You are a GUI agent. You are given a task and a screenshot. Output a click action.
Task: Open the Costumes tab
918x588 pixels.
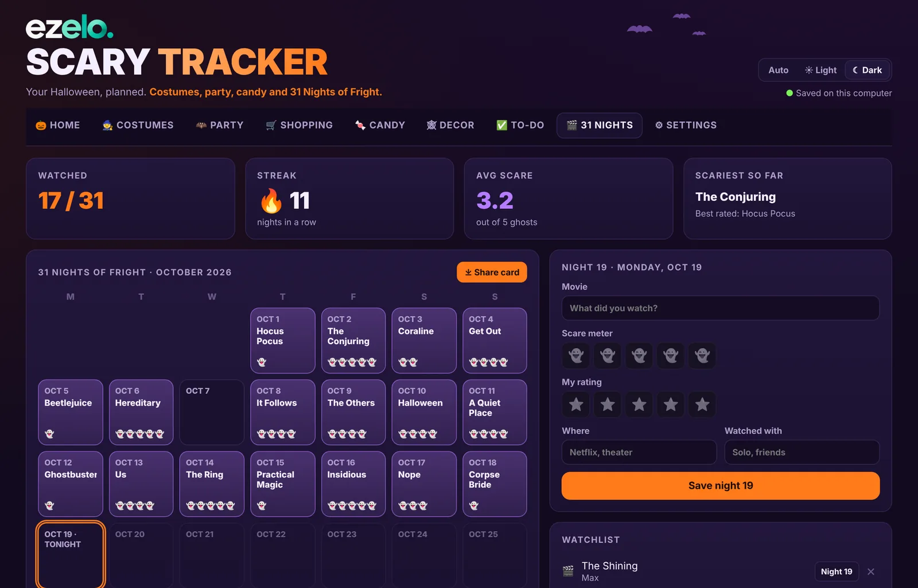[138, 125]
